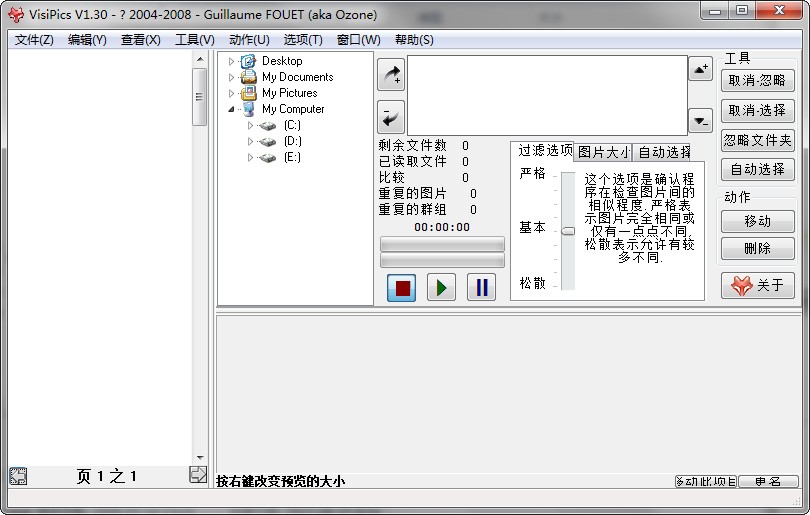Click the left panel scrollbar thumb
Viewport: 810px width, 515px height.
[200, 97]
